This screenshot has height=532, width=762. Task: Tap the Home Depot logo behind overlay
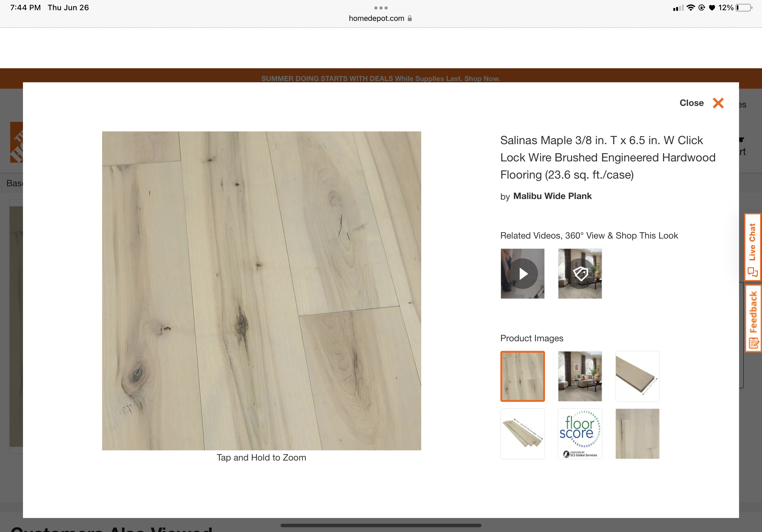[x=17, y=143]
